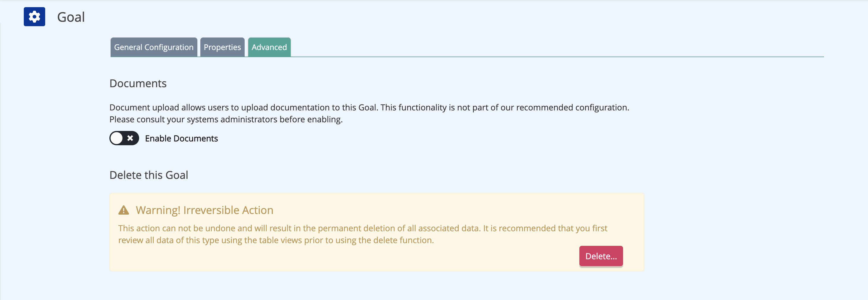Click the 'This action can not be undone' text
This screenshot has width=868, height=300.
point(363,228)
